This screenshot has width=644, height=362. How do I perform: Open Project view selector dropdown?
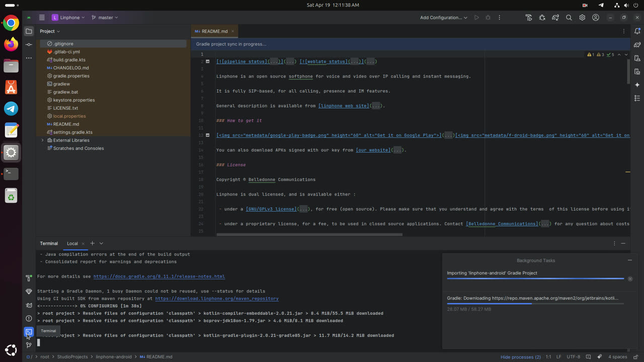50,31
